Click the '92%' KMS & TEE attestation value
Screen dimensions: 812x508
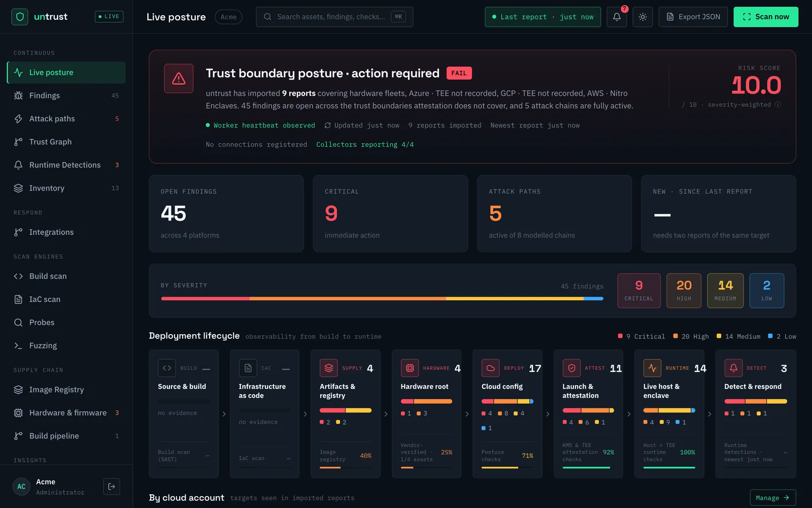pyautogui.click(x=608, y=452)
